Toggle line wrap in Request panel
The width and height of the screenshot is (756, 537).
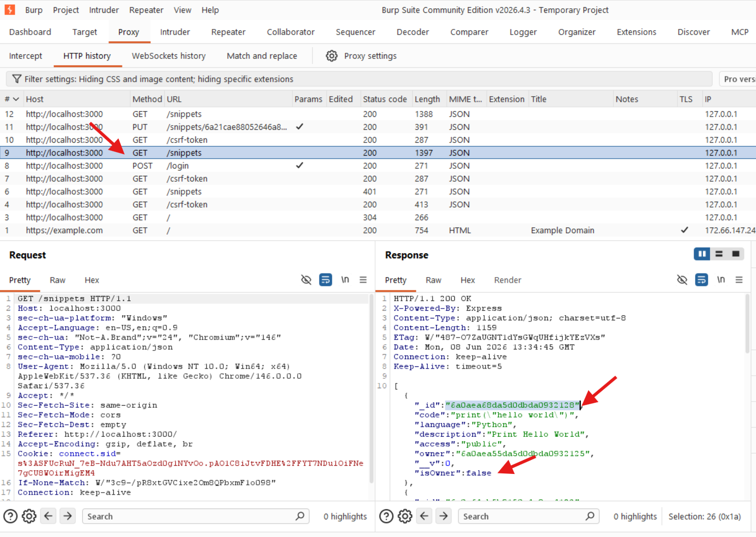pyautogui.click(x=326, y=280)
